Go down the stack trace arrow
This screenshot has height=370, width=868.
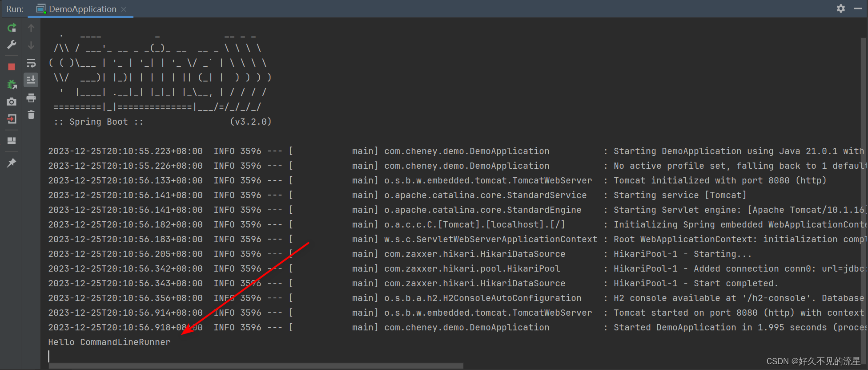point(31,45)
